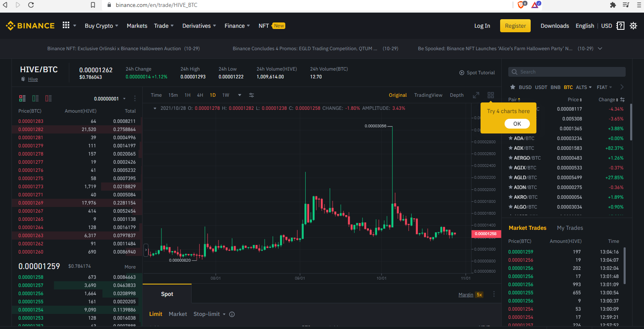644x329 pixels.
Task: Open multi-chart grid layout icon
Action: click(491, 95)
